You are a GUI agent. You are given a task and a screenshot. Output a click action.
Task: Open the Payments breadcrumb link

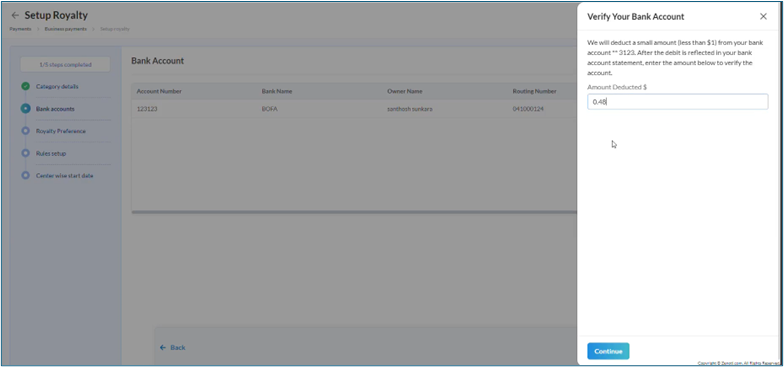(x=20, y=29)
